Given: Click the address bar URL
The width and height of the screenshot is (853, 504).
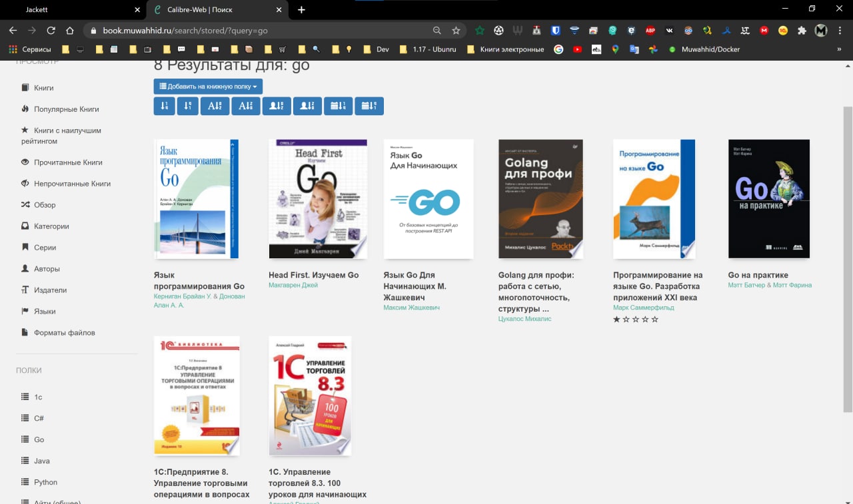Looking at the screenshot, I should [185, 31].
